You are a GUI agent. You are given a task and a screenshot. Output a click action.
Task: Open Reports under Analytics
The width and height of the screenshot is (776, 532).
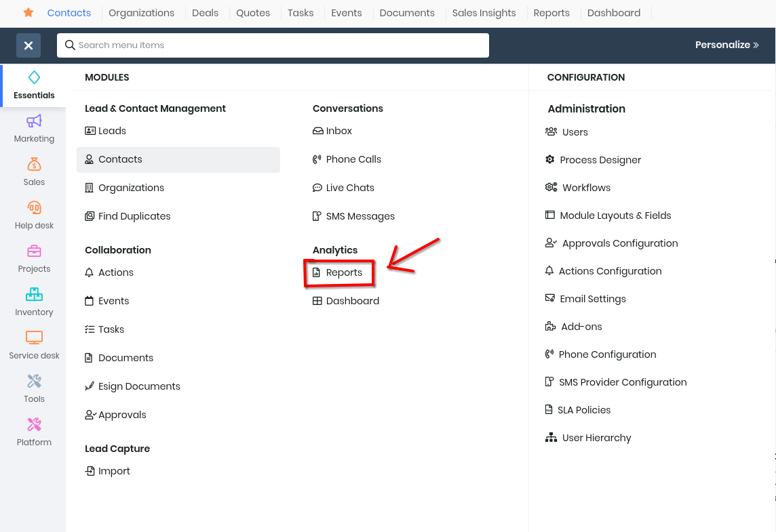tap(343, 272)
